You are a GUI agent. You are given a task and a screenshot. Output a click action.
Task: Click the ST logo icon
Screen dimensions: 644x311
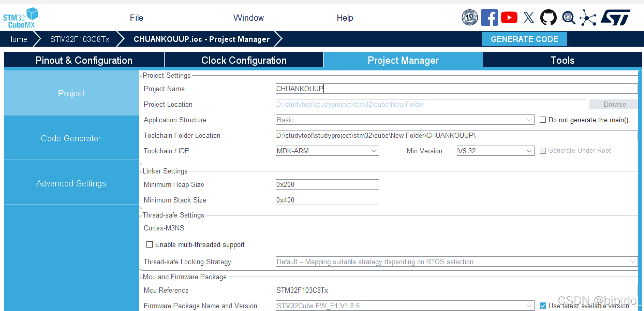click(x=616, y=18)
